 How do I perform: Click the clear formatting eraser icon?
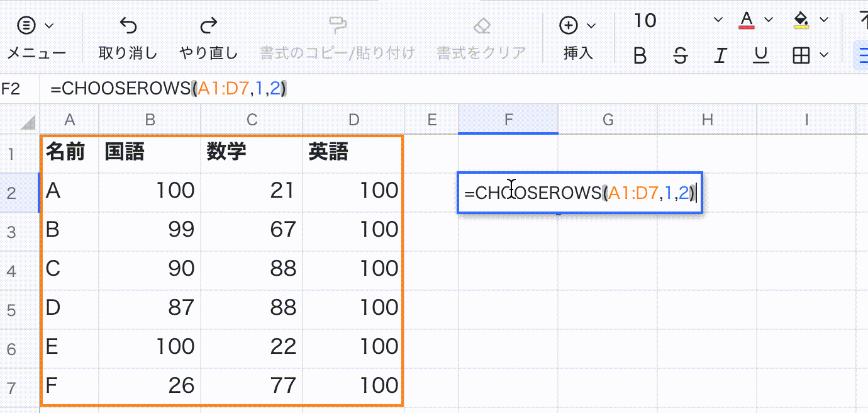[x=481, y=25]
